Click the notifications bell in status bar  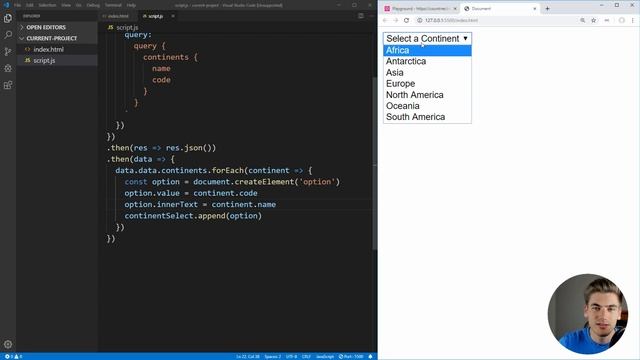coord(371,356)
